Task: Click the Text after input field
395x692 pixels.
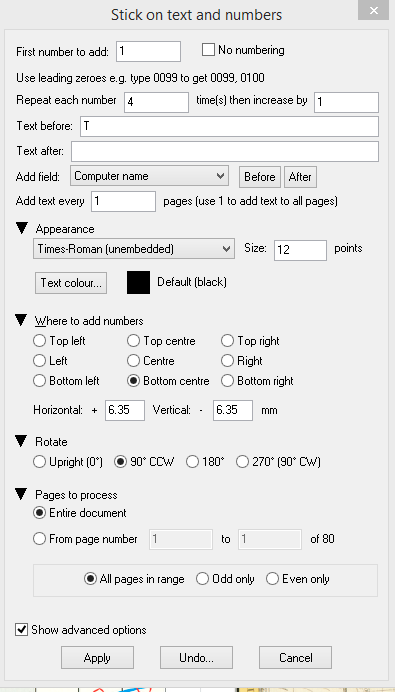Action: [225, 151]
